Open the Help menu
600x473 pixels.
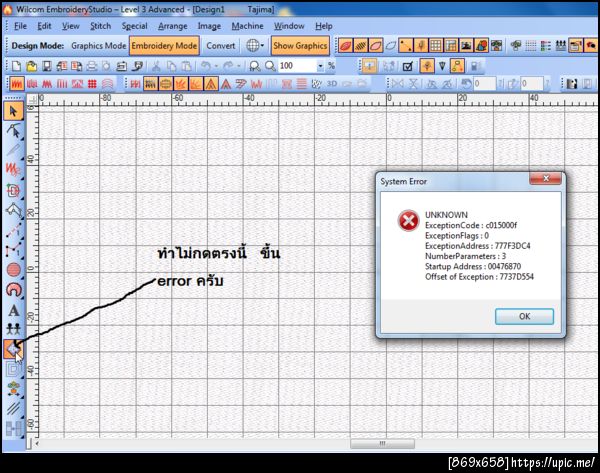324,26
